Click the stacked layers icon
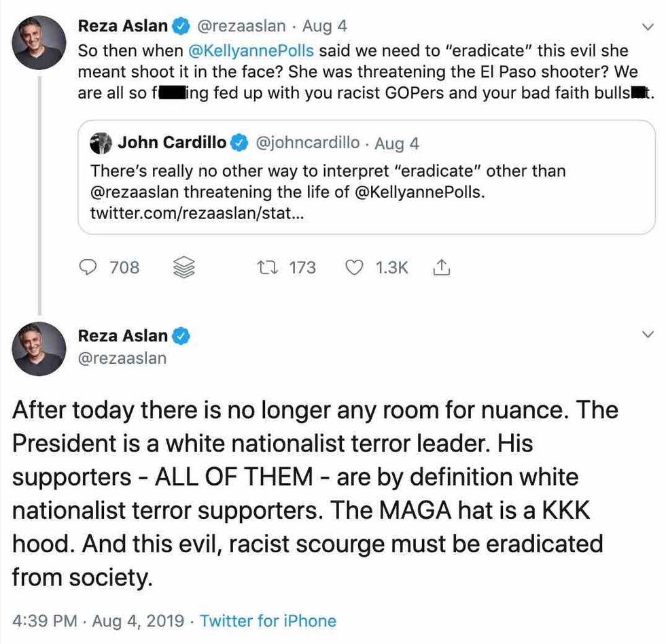 (184, 268)
